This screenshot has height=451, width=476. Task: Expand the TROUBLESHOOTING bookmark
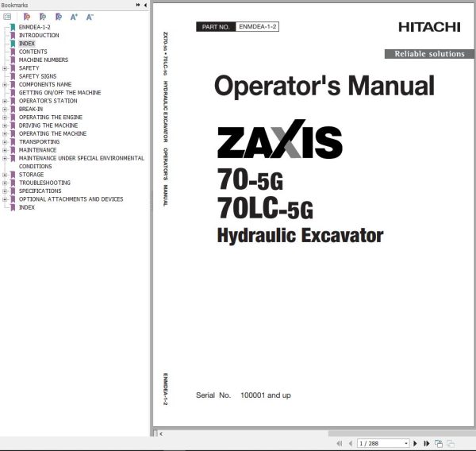click(5, 183)
